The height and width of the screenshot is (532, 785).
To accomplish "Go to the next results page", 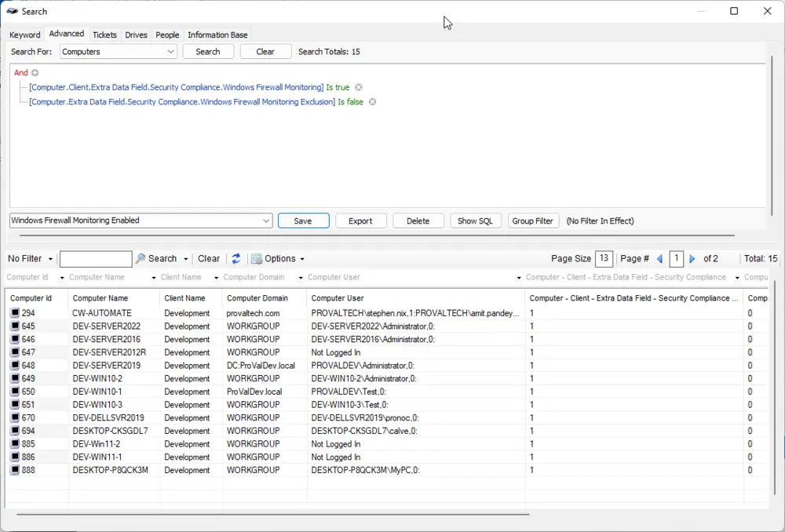I will tap(692, 259).
